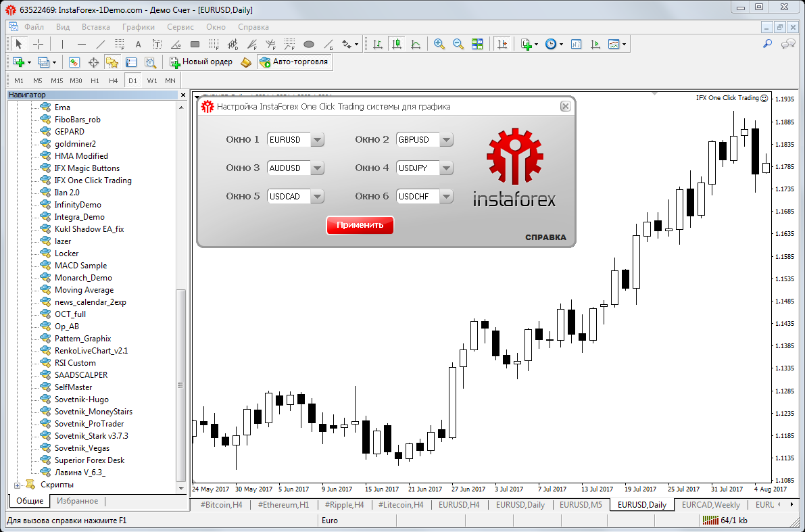Image resolution: width=805 pixels, height=532 pixels.
Task: Switch timeframe to M15
Action: 57,80
